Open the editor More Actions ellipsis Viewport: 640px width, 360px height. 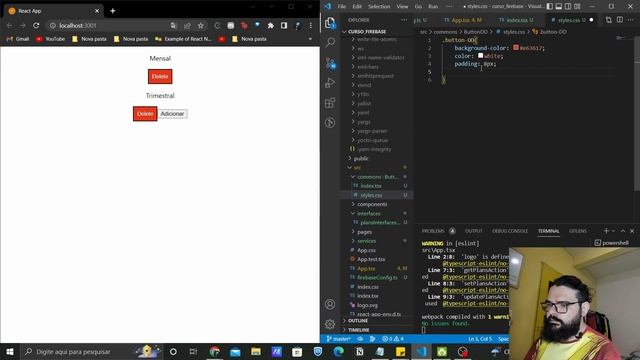pyautogui.click(x=631, y=20)
